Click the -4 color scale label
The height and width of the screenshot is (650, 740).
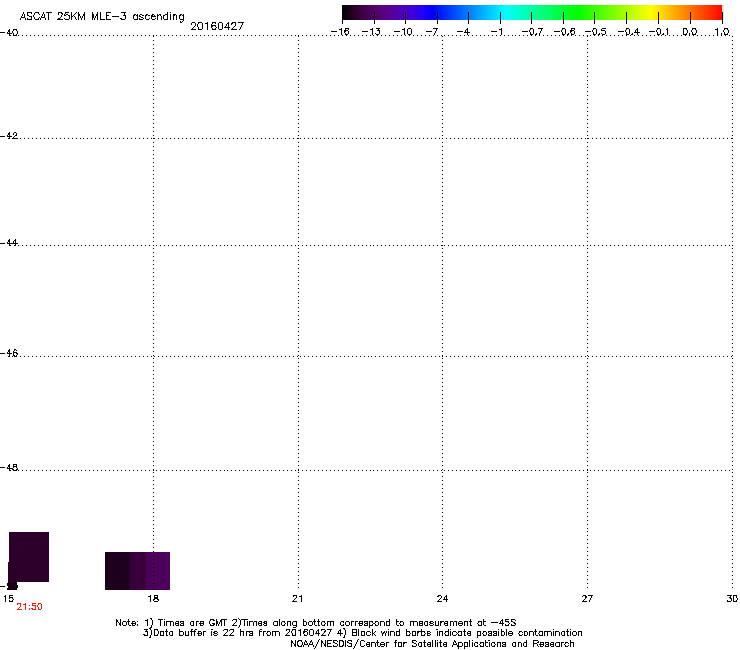point(463,32)
